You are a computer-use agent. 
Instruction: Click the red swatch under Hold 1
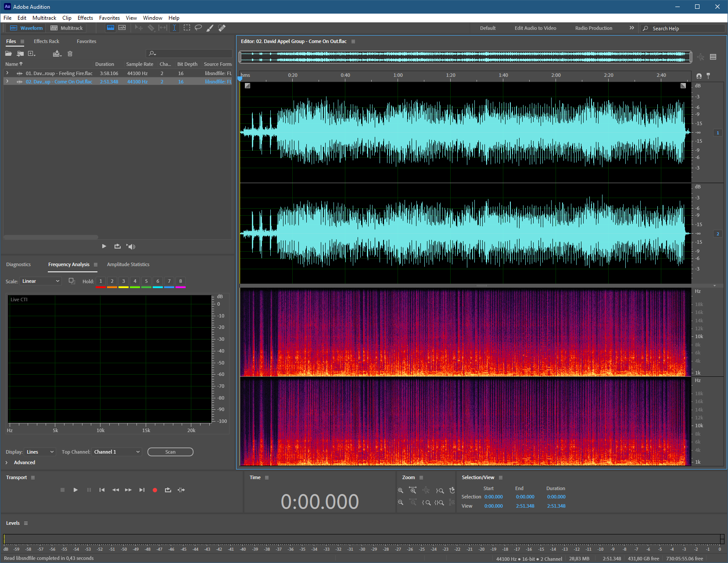point(100,287)
